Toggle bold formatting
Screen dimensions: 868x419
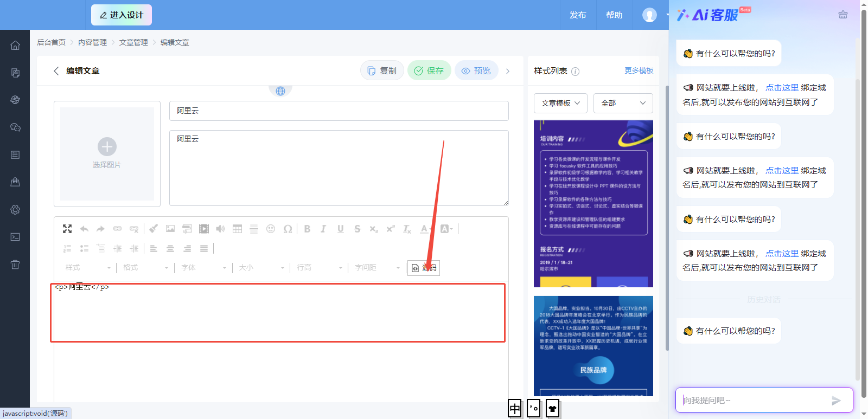(307, 229)
